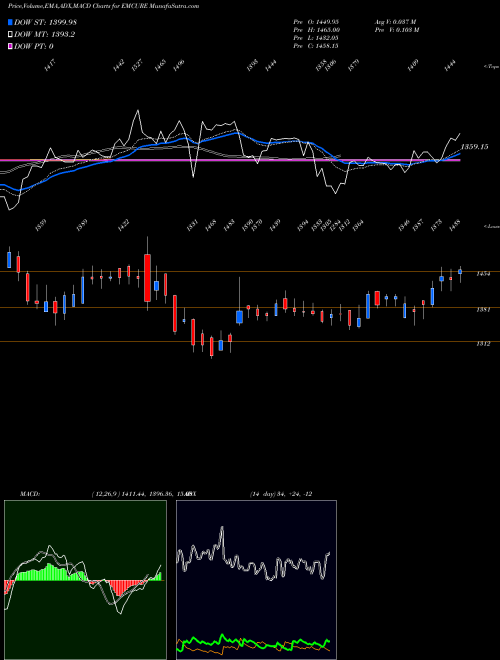This screenshot has width=500, height=660.
Task: Select the 'DOW ST: 1399.98' legend text
Action: 45,22
